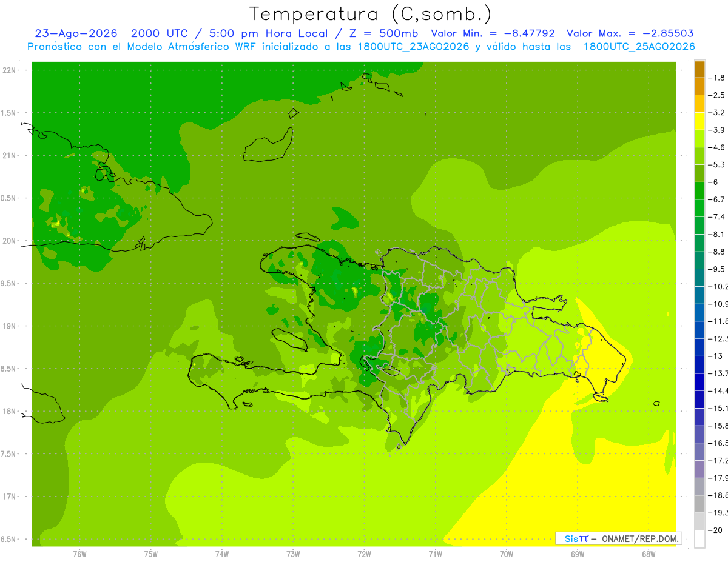Click the 'Temperatura (C,somb.)' chart title
The width and height of the screenshot is (728, 562).
(371, 14)
